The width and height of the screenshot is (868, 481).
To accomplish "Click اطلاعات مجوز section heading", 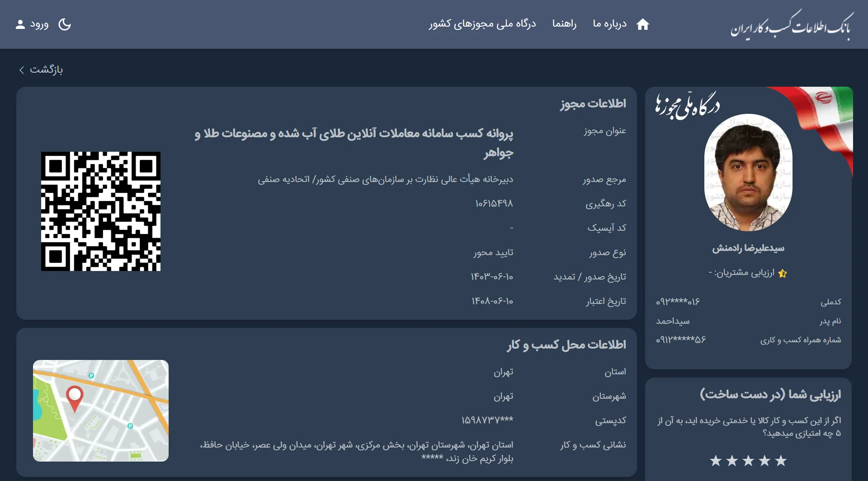I will coord(593,103).
